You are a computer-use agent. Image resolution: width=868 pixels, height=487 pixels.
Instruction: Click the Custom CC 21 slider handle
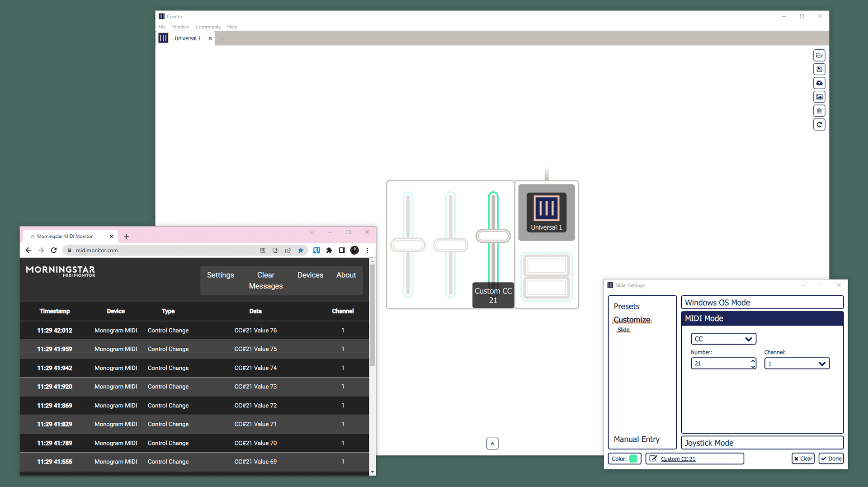tap(493, 236)
